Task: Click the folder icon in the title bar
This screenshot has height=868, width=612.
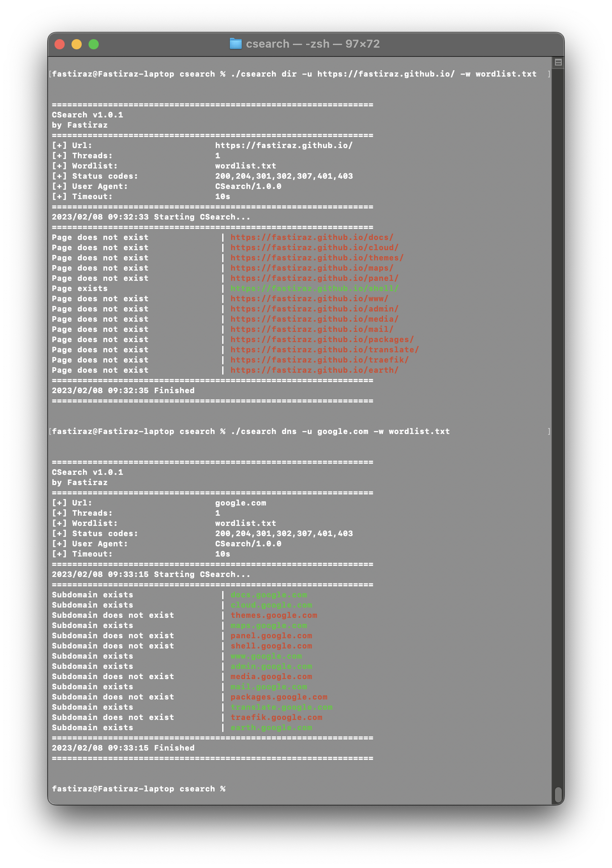Action: tap(235, 44)
